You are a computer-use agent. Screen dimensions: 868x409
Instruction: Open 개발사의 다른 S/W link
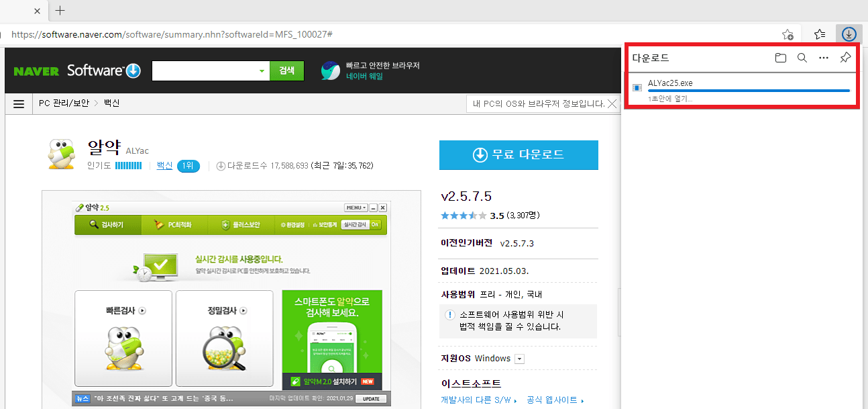[x=478, y=400]
